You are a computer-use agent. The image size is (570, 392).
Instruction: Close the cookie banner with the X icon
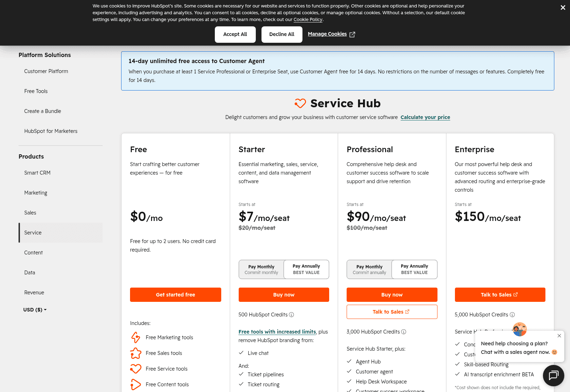[563, 7]
